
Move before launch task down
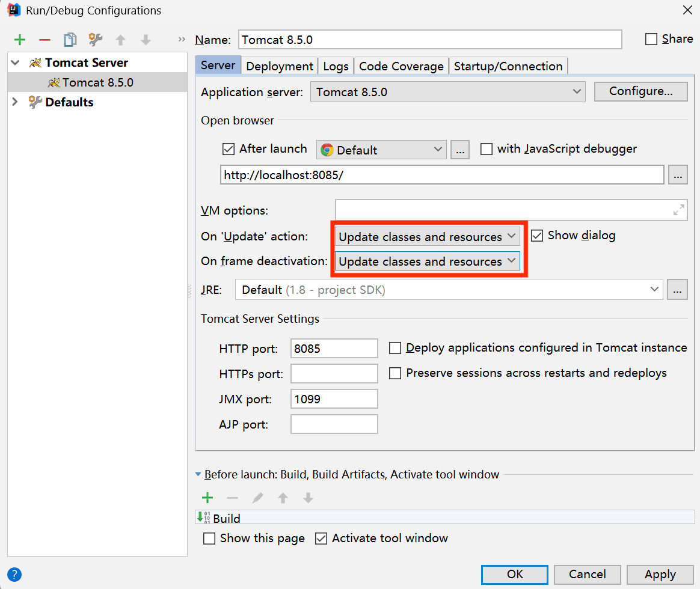click(x=308, y=498)
